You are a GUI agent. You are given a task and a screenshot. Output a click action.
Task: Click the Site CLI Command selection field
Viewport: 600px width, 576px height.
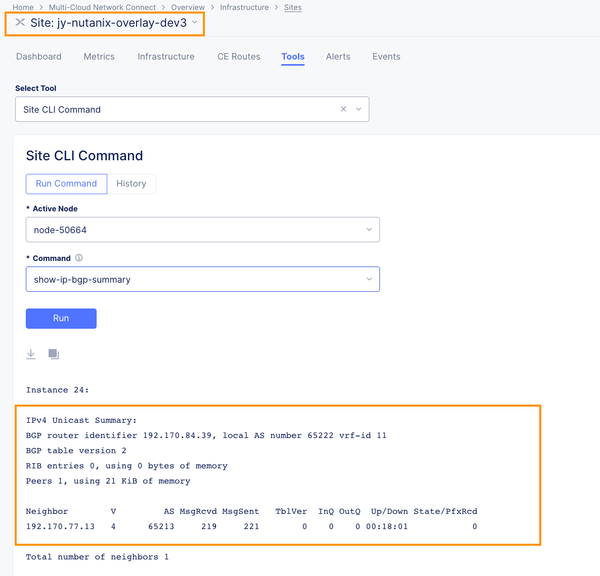coord(192,109)
